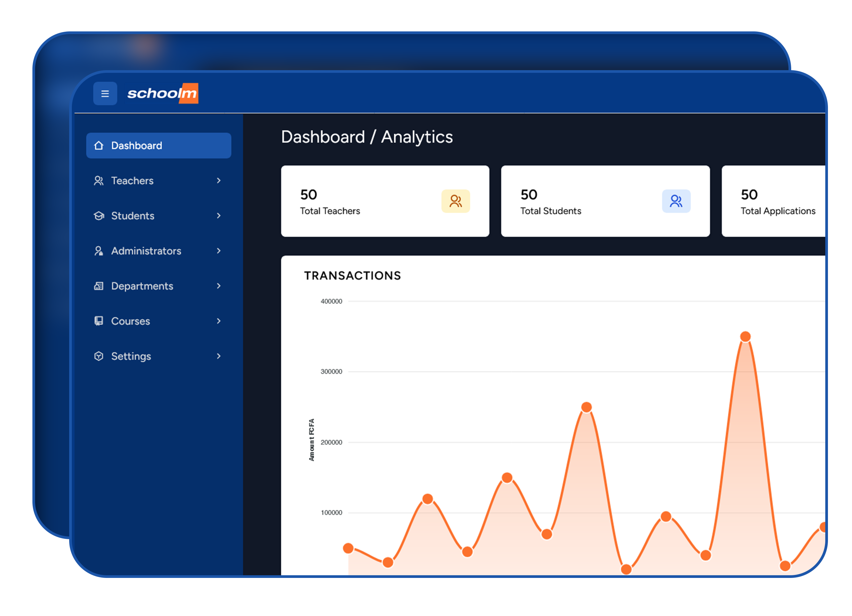This screenshot has width=852, height=616.
Task: Click the Courses book icon
Action: 99,321
